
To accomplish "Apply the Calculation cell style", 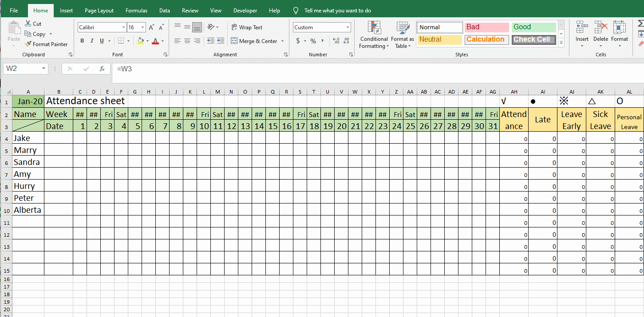I will (487, 39).
